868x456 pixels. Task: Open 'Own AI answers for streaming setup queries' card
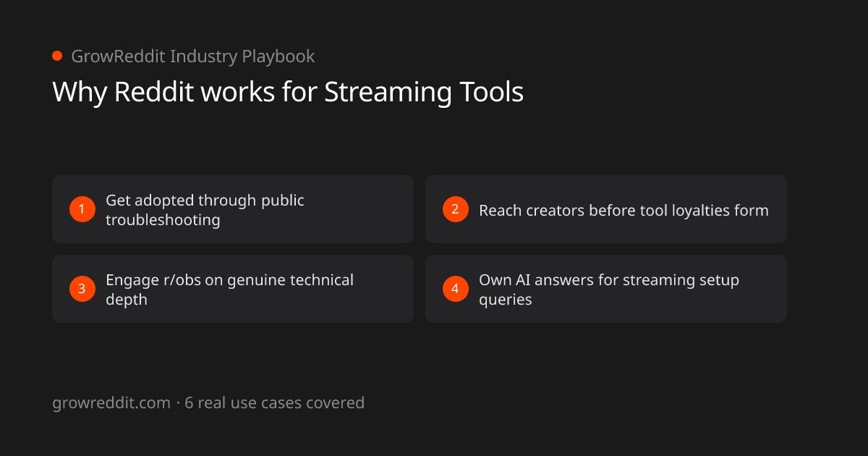click(x=606, y=289)
